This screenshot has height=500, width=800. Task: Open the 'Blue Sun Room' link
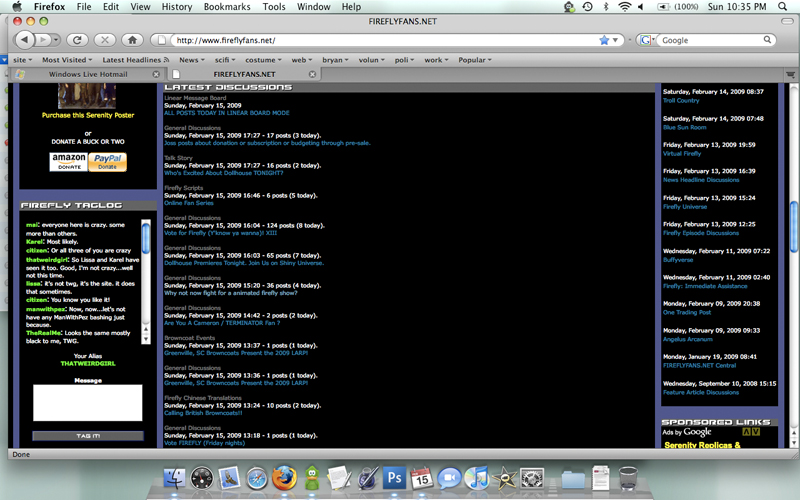[685, 127]
